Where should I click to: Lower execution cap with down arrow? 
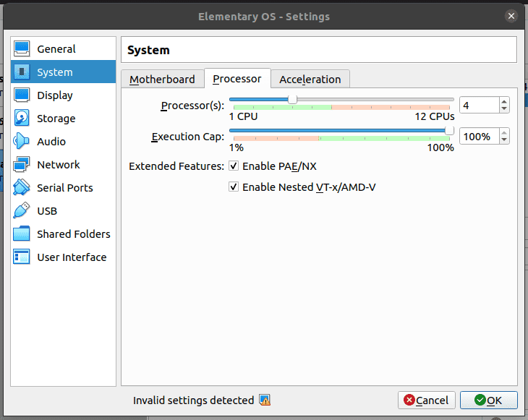tap(504, 140)
